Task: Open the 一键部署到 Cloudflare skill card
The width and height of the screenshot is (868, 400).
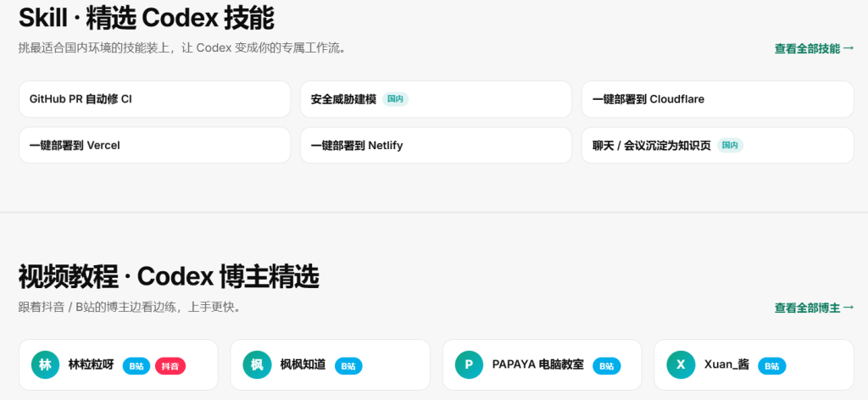Action: (717, 100)
